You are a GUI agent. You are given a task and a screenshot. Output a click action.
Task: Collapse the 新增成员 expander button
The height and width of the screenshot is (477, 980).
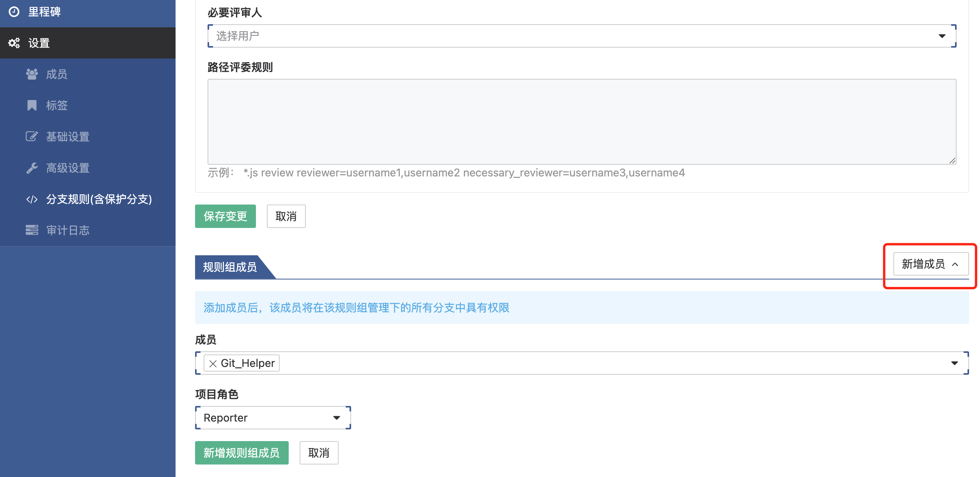tap(930, 264)
